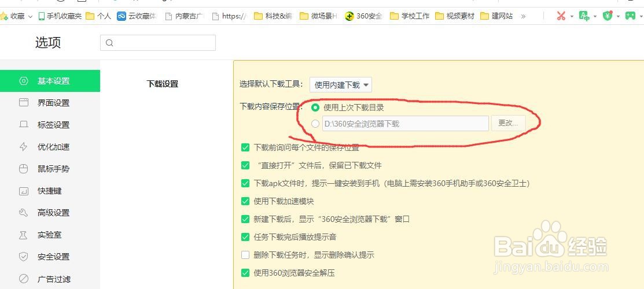Screen dimensions: 644x289
Task: Click the red scissors screenshot tool
Action: (561, 16)
